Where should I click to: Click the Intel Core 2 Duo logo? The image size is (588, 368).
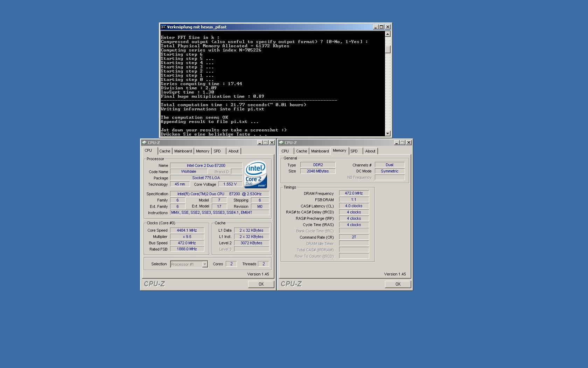(255, 174)
